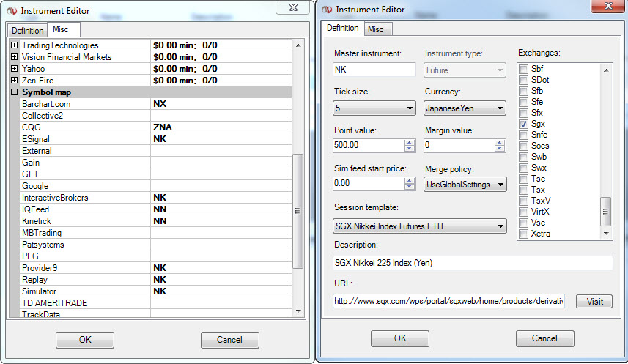The width and height of the screenshot is (628, 364).
Task: Decrease Point value with down arrow
Action: (410, 149)
